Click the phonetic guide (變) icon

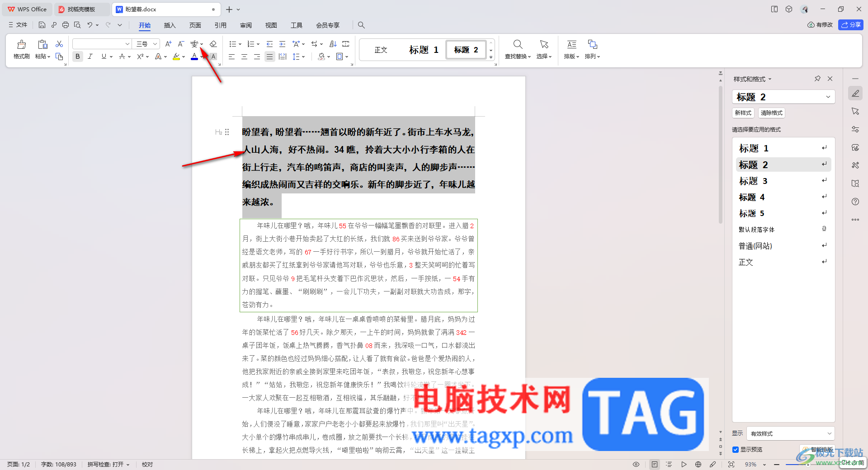tap(194, 44)
